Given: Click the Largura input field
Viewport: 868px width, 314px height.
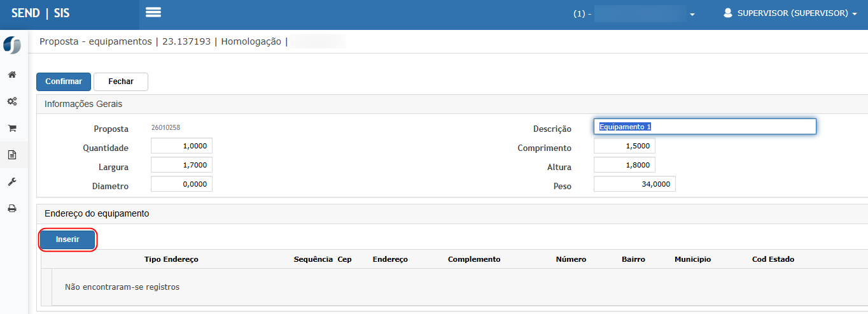Looking at the screenshot, I should [x=181, y=165].
